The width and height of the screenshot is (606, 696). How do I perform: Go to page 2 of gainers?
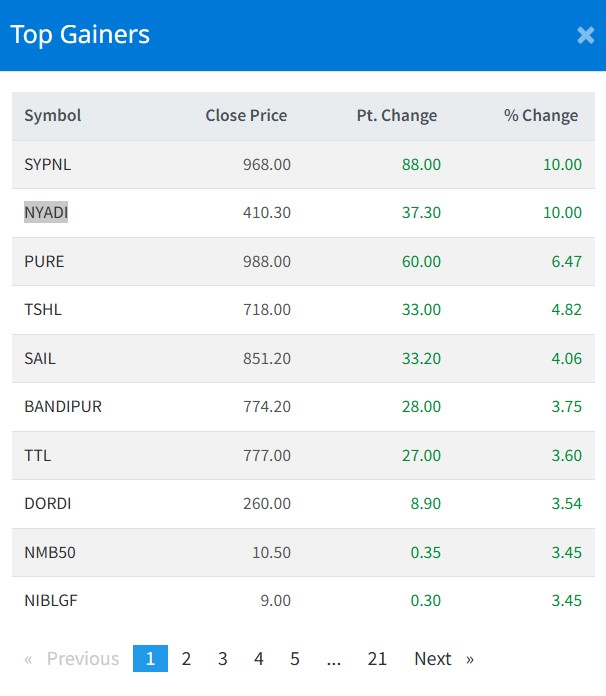pos(186,658)
